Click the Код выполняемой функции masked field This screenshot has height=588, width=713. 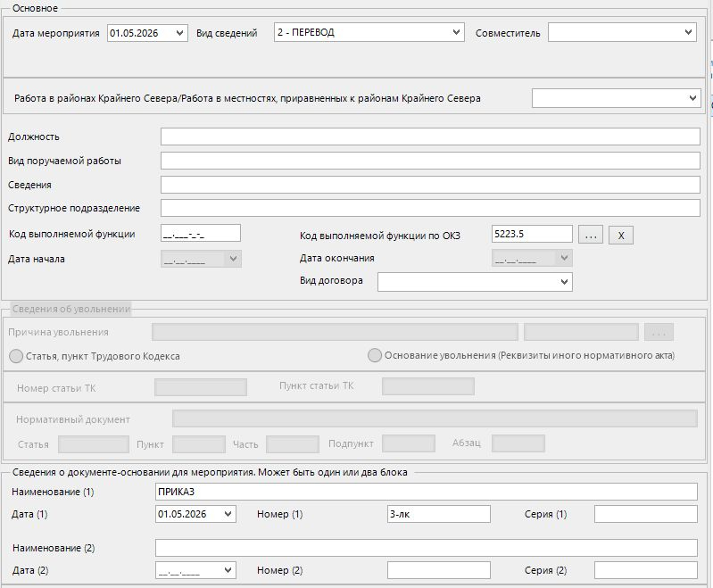(201, 233)
